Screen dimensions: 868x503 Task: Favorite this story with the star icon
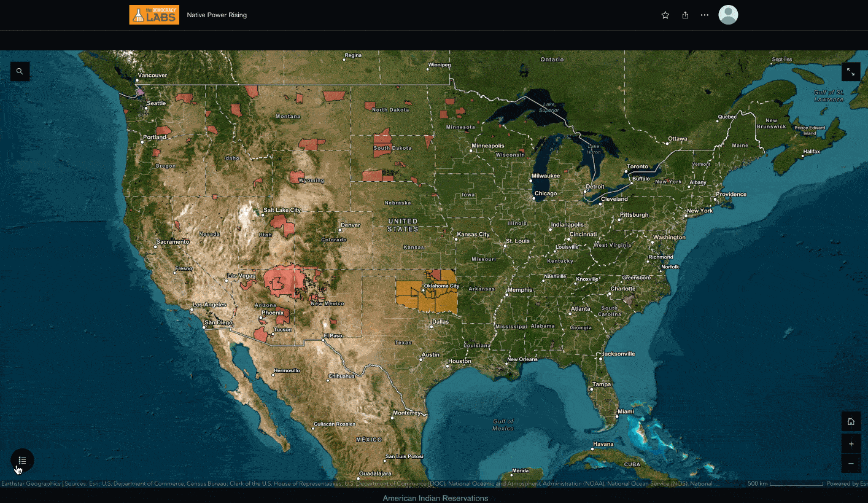[x=665, y=15]
